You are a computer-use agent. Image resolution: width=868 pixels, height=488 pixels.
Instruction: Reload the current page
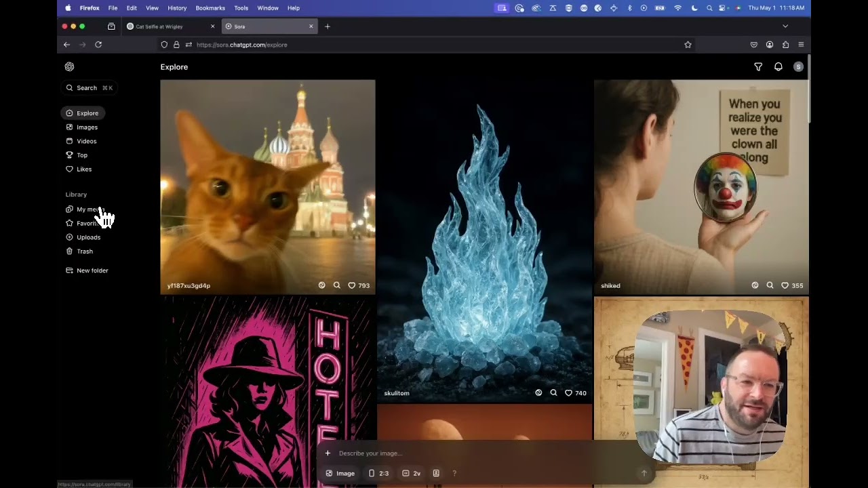point(98,45)
